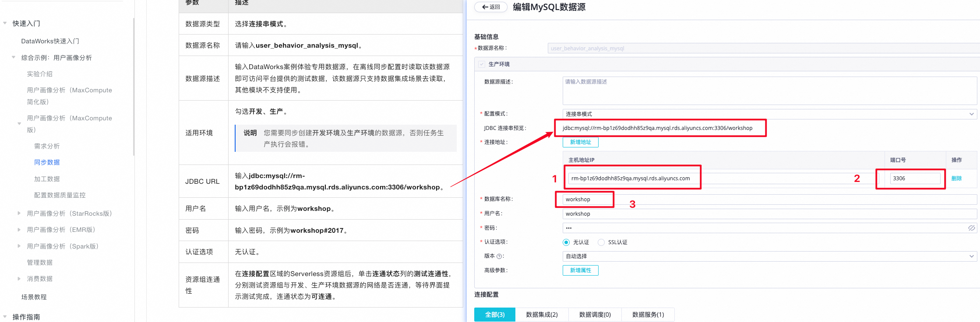This screenshot has width=980, height=322.
Task: Click the 端口号 3306 input field
Action: [x=915, y=178]
